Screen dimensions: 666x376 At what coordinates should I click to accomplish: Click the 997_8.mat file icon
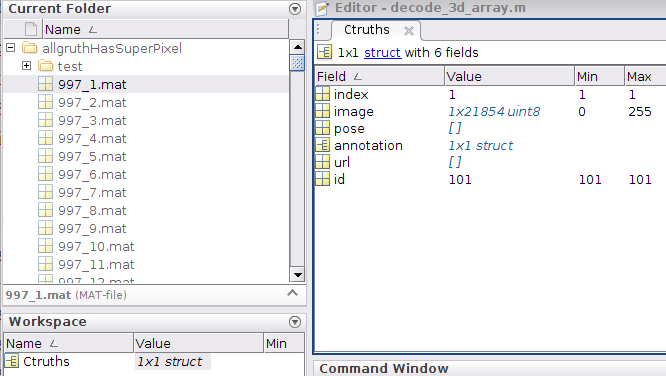45,210
